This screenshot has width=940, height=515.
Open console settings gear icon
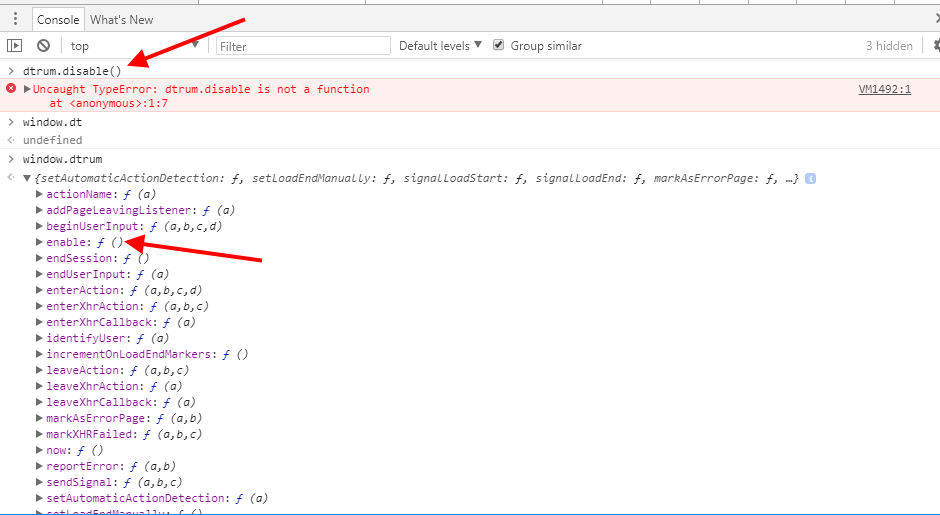(x=936, y=45)
